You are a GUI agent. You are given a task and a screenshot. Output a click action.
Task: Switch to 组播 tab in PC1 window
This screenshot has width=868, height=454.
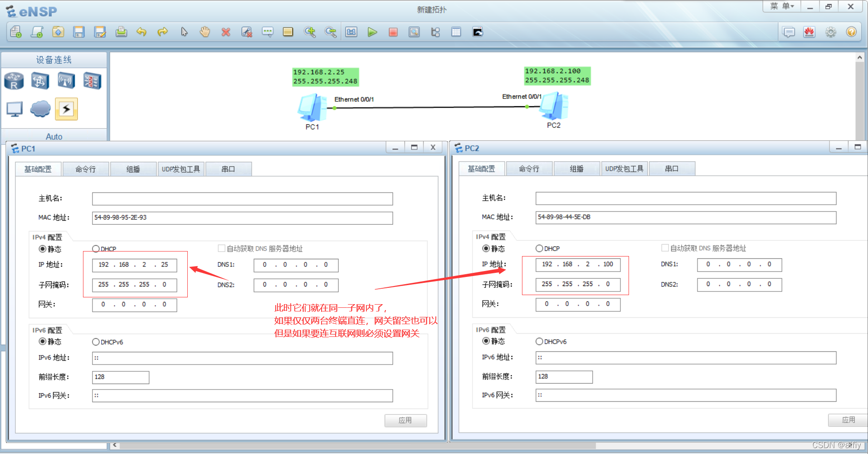(x=133, y=169)
